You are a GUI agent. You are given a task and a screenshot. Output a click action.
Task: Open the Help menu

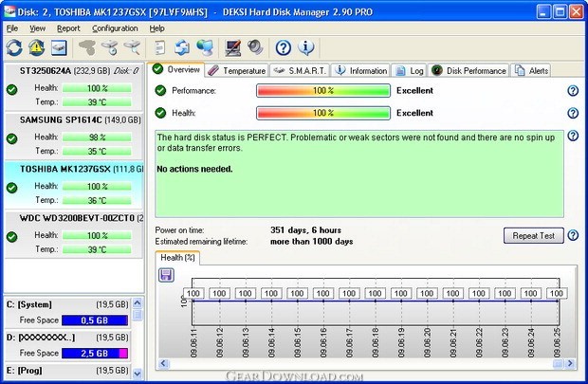pyautogui.click(x=156, y=28)
